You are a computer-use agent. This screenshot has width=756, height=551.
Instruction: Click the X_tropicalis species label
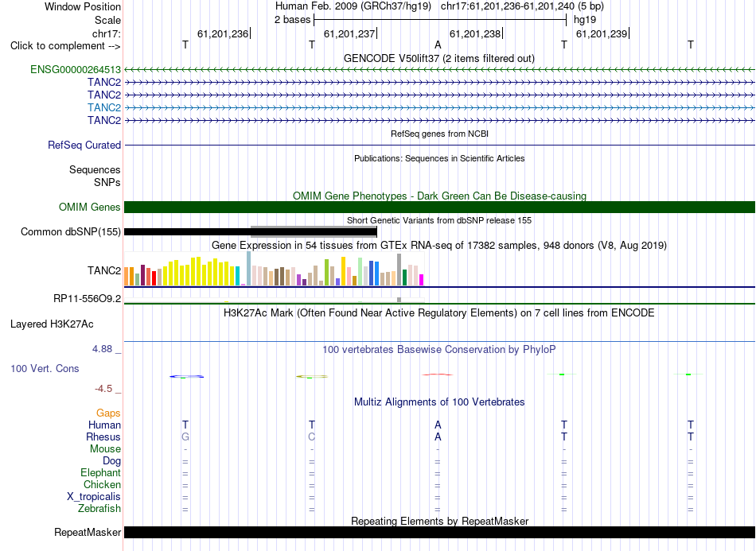[x=94, y=497]
